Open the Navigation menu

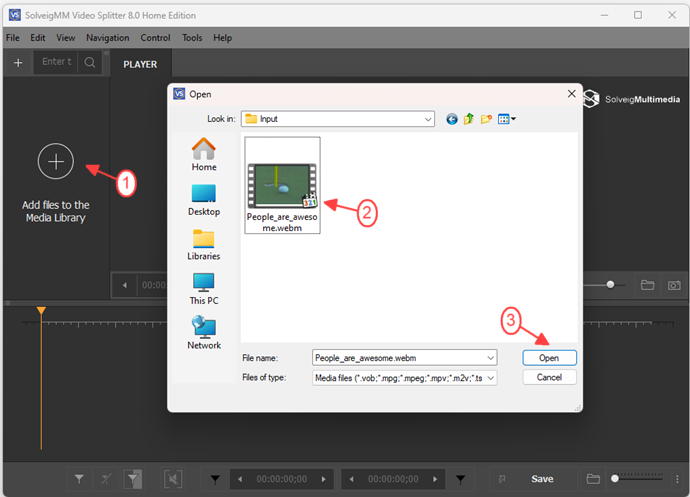[x=107, y=38]
